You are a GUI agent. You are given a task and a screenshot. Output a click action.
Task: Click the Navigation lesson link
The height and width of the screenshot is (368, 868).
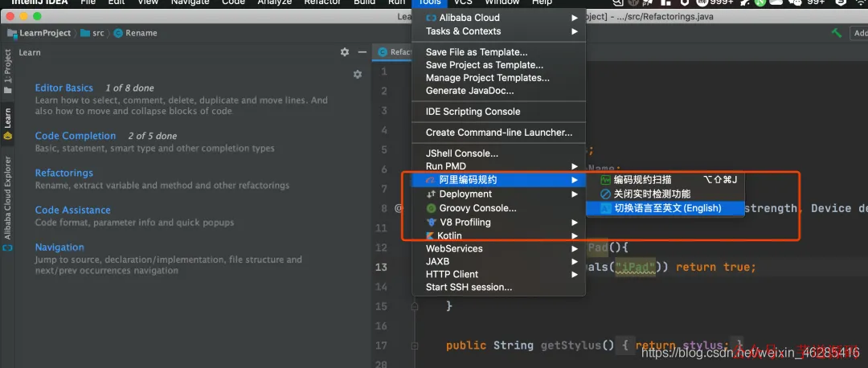pyautogui.click(x=59, y=247)
